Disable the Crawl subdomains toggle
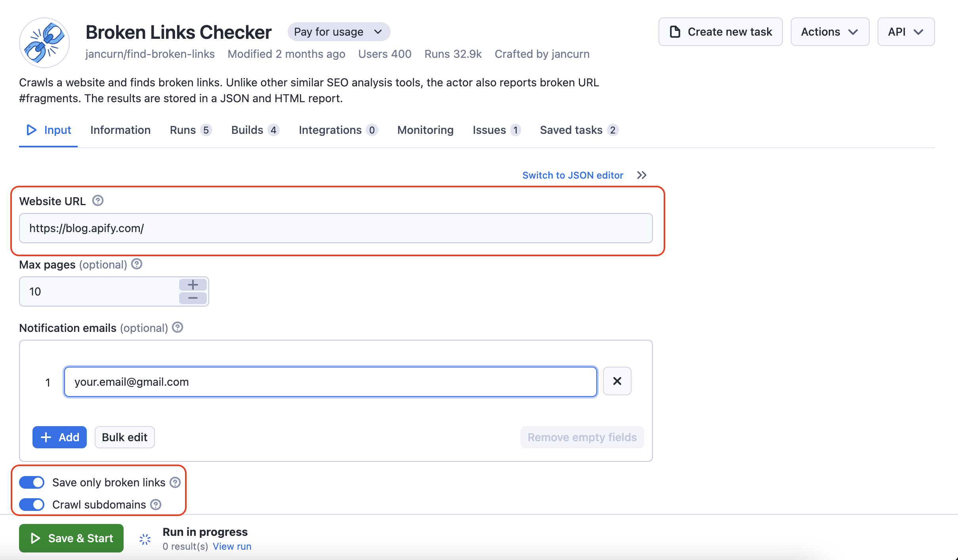The image size is (958, 560). tap(32, 505)
